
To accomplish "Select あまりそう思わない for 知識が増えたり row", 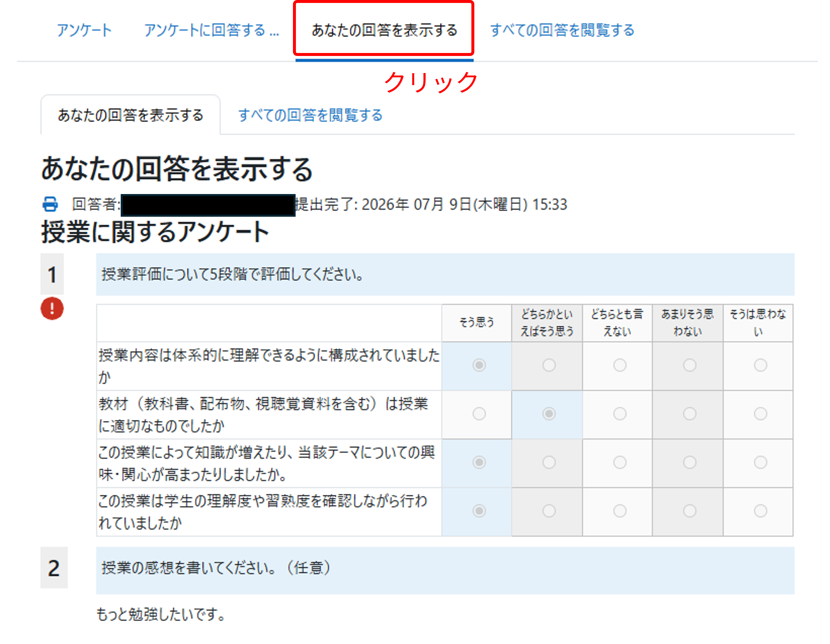I will coord(689,462).
